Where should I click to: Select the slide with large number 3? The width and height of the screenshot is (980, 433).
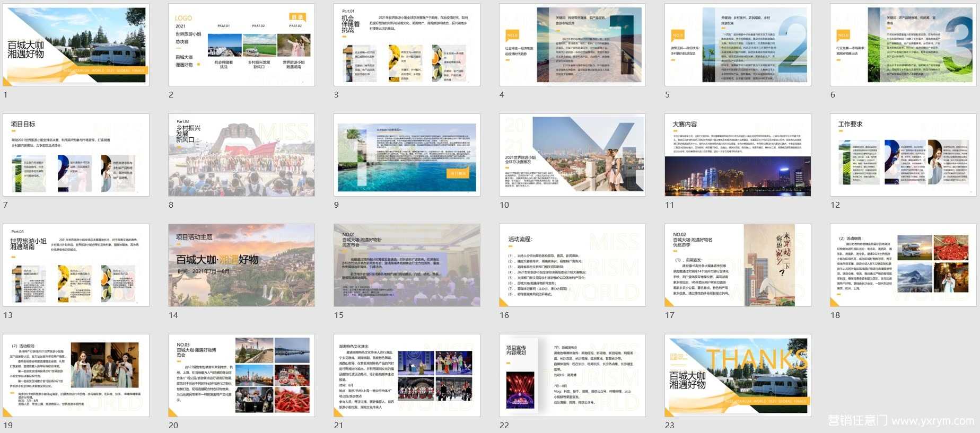point(903,45)
